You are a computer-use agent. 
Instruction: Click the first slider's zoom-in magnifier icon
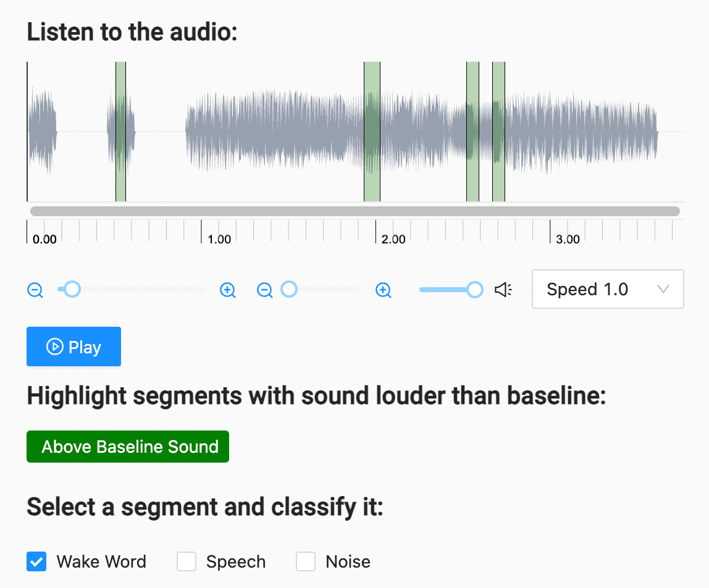(x=228, y=290)
